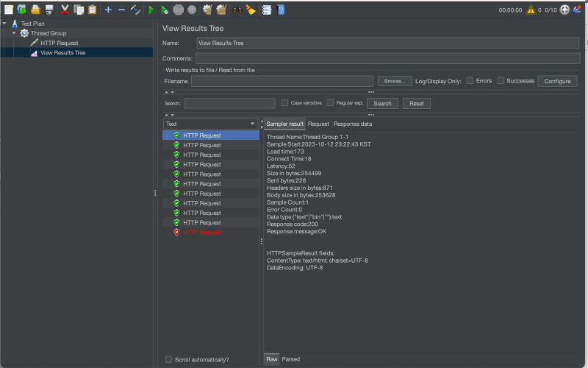Viewport: 588px width, 368px height.
Task: Click left split arrow beside Sampler result tab
Action: (262, 121)
